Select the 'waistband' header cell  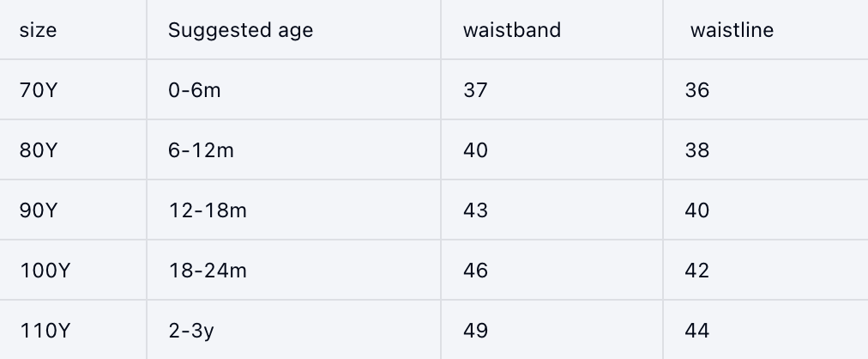pos(511,30)
